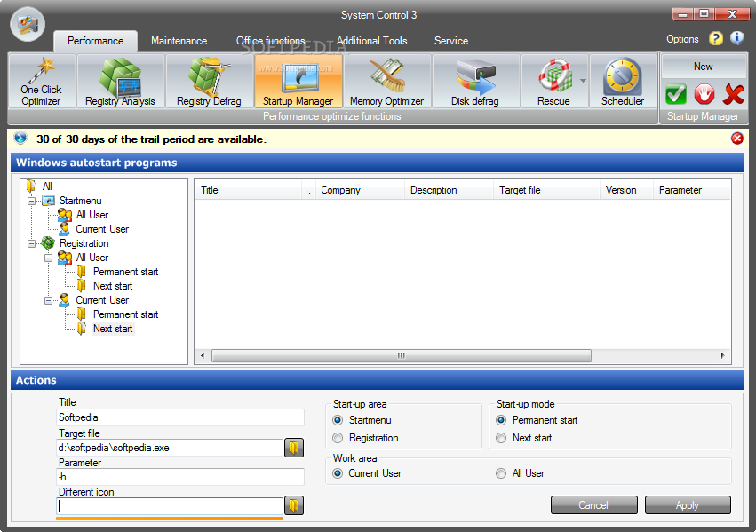The height and width of the screenshot is (532, 756).
Task: Open Registry Defrag tool
Action: 210,81
